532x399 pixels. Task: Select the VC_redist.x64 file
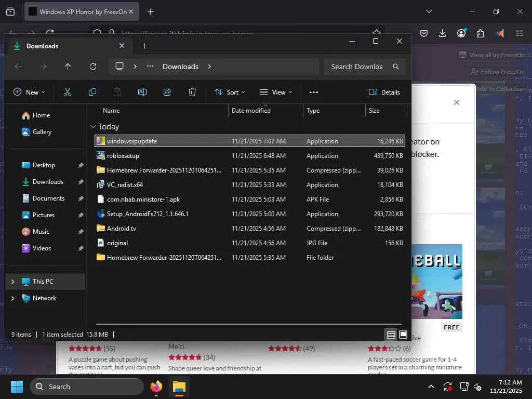tap(250, 185)
